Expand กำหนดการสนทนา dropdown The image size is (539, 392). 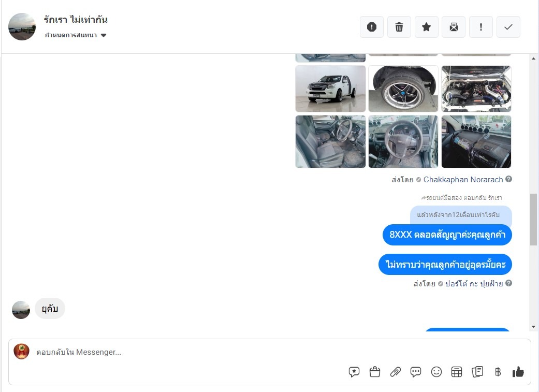click(76, 35)
